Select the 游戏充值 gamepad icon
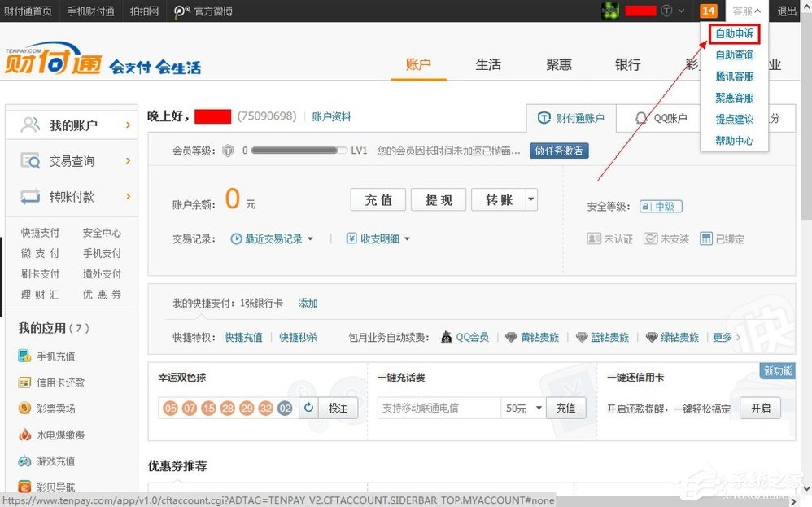The image size is (812, 507). (x=24, y=461)
